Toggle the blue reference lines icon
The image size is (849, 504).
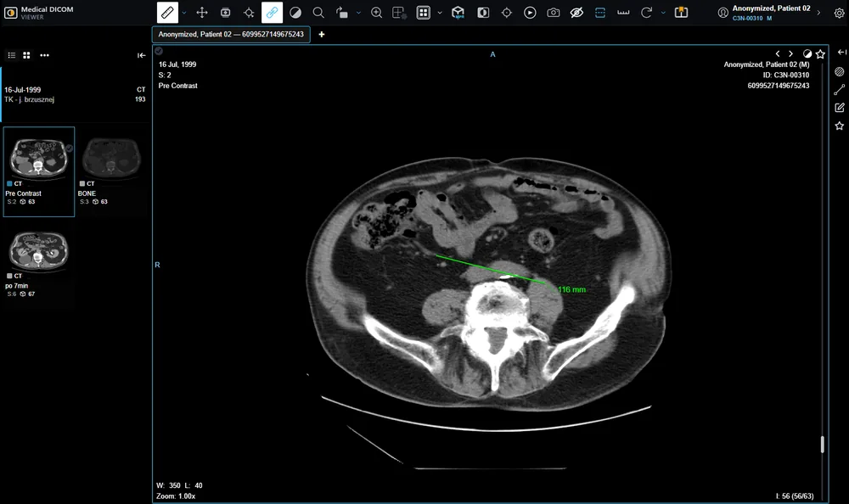tap(600, 13)
